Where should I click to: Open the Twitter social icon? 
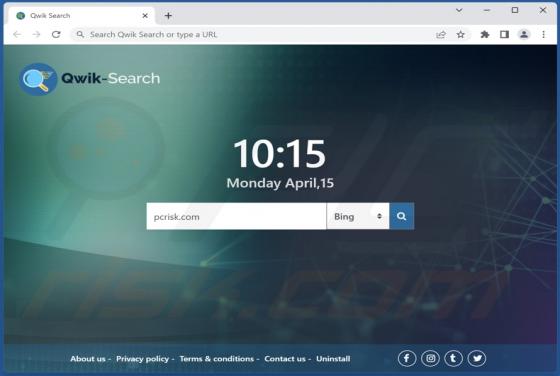477,358
